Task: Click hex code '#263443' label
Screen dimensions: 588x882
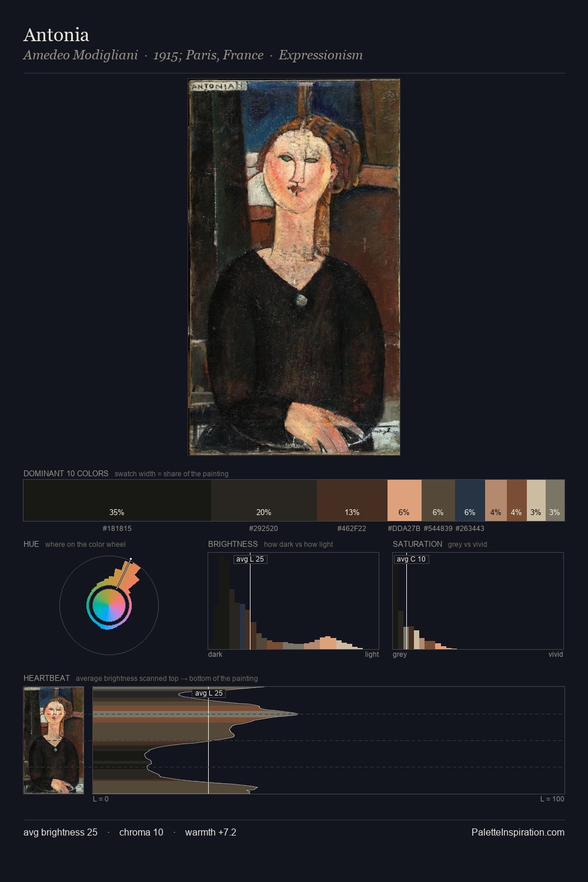Action: [470, 529]
